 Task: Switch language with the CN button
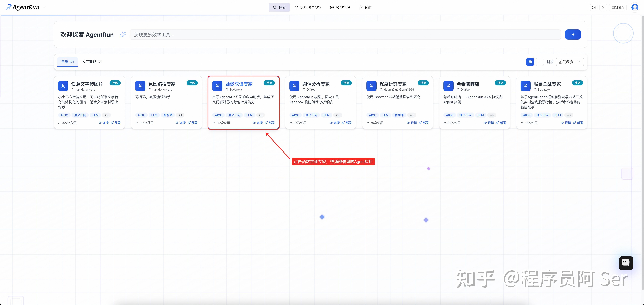click(594, 8)
